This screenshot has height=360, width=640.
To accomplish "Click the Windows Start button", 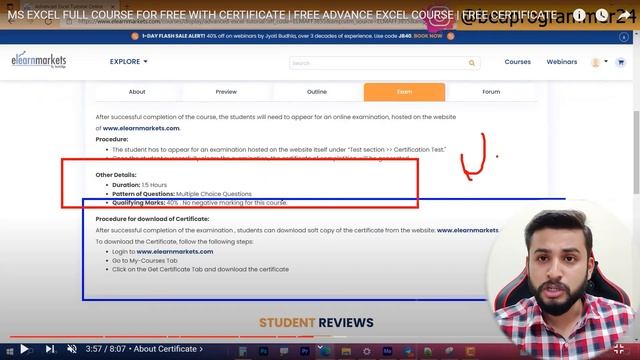I will [10, 351].
